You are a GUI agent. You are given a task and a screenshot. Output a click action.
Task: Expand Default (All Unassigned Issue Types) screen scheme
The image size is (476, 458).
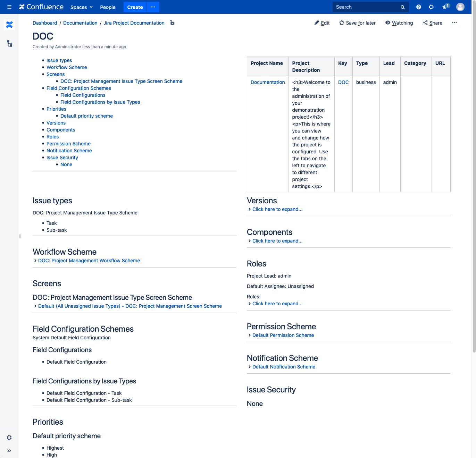130,306
